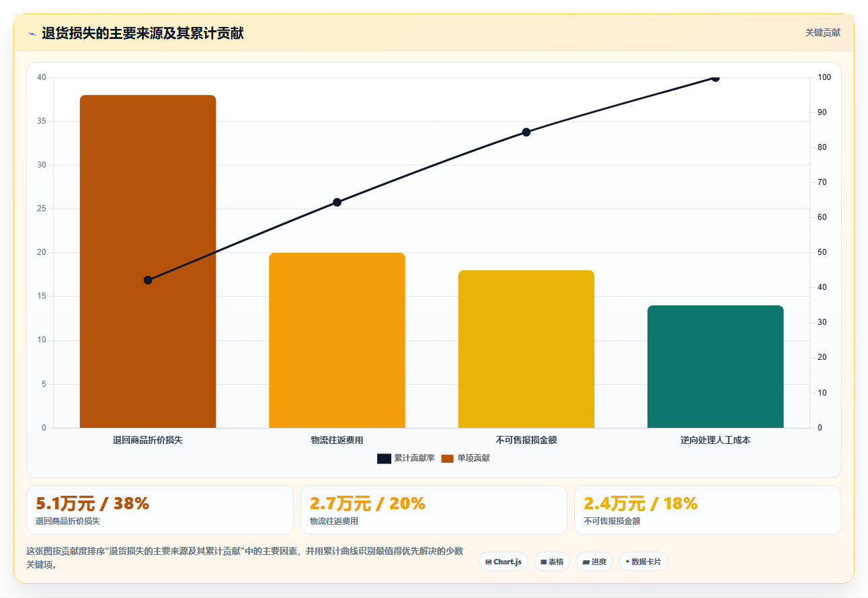This screenshot has width=868, height=598.
Task: Click the cumulative line point at 100
Action: (x=715, y=77)
